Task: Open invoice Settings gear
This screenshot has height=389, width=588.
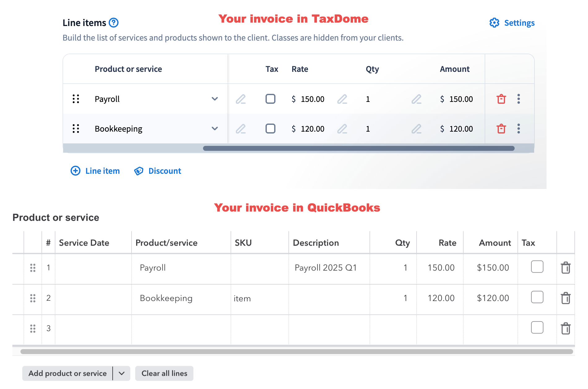Action: 494,23
